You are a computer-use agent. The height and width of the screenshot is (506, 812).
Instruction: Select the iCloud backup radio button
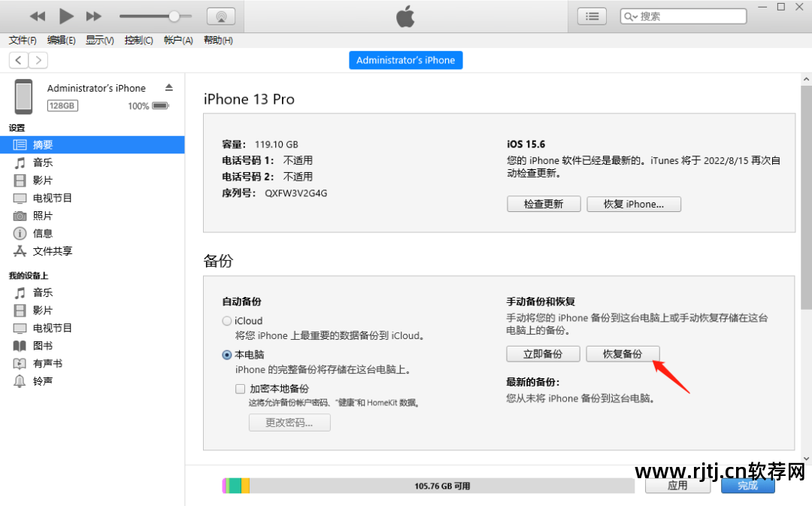(x=227, y=321)
